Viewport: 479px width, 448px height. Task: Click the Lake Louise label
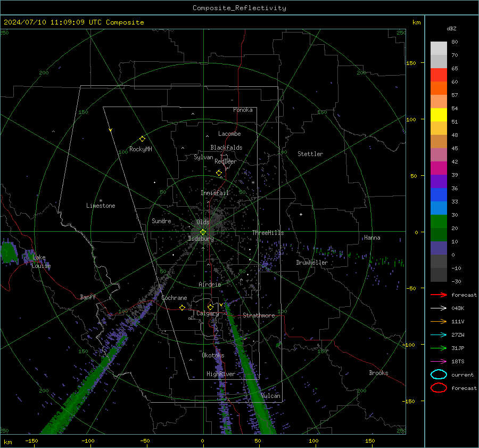[x=41, y=262]
